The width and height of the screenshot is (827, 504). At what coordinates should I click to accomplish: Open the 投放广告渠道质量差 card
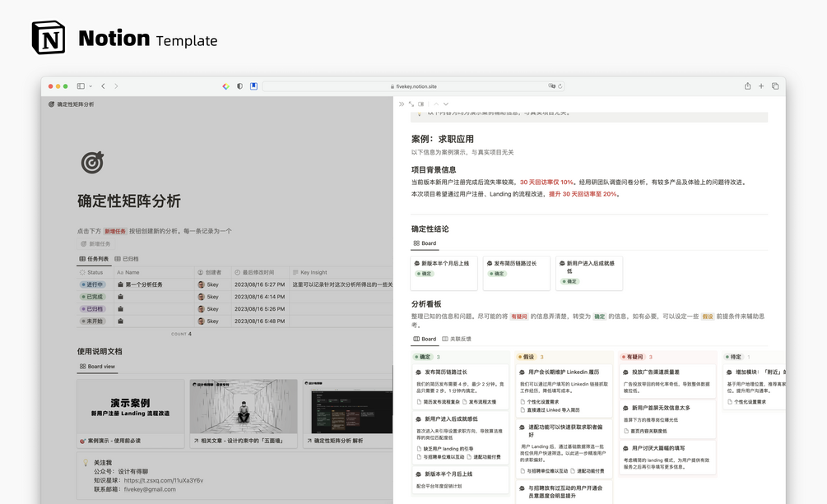click(667, 381)
